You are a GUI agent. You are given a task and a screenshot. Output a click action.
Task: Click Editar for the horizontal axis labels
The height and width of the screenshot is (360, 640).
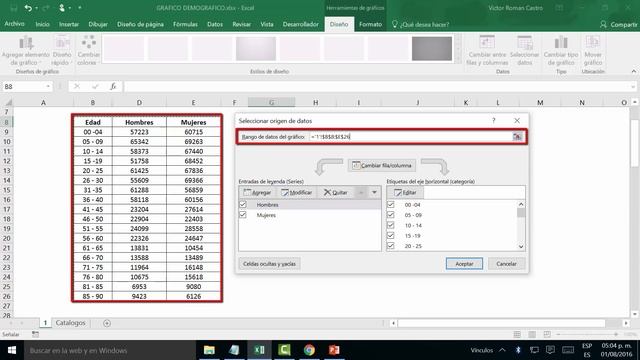[405, 192]
